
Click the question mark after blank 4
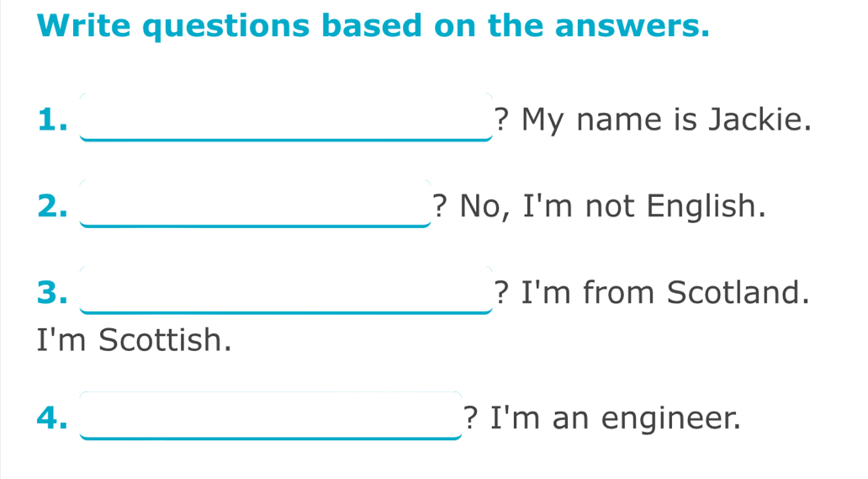(471, 417)
